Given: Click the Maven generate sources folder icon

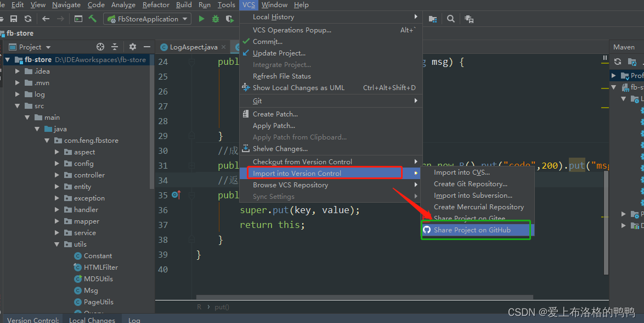Looking at the screenshot, I should 632,62.
